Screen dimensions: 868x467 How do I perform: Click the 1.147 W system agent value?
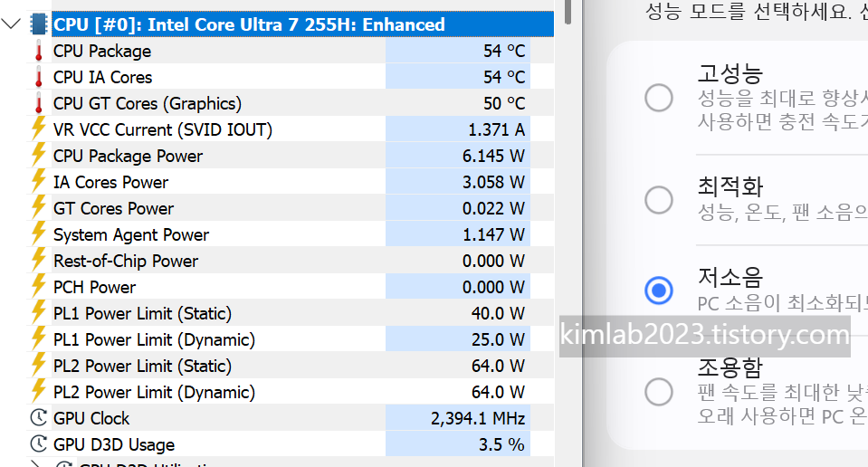[x=493, y=234]
